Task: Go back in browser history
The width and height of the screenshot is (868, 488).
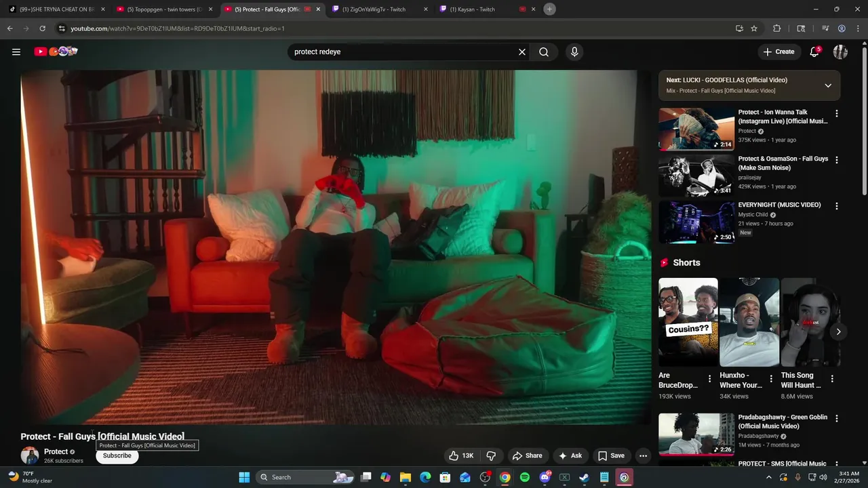Action: 9,28
